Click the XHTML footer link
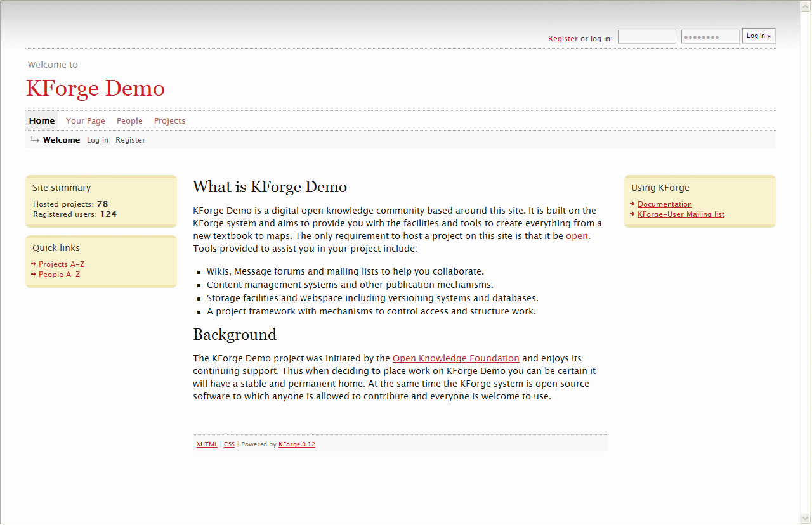The width and height of the screenshot is (812, 525). (x=207, y=444)
